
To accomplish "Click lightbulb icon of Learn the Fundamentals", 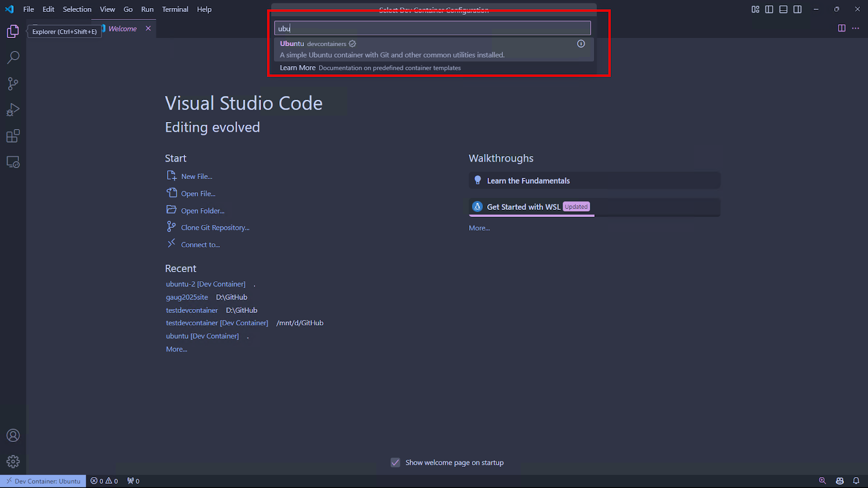I will pos(477,180).
